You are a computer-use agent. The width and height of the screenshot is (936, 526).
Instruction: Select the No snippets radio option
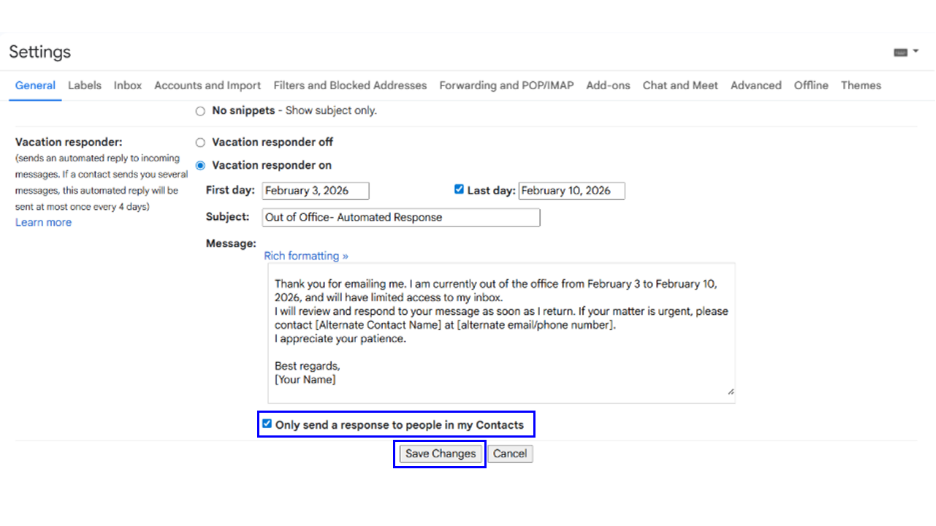point(201,111)
